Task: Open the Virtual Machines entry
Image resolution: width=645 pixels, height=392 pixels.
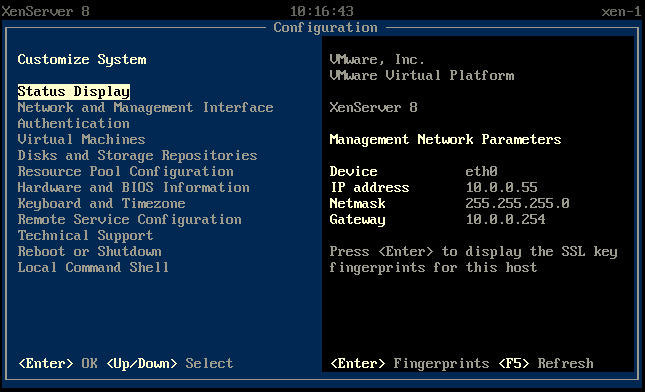Action: pyautogui.click(x=81, y=139)
